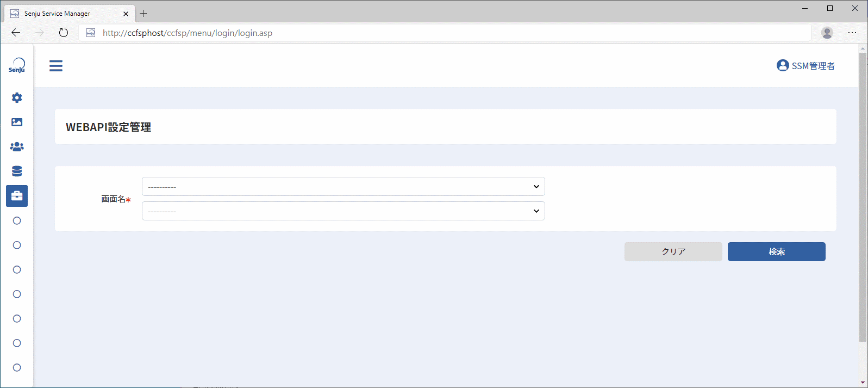Reload the page with refresh icon
This screenshot has height=388, width=868.
(x=64, y=33)
